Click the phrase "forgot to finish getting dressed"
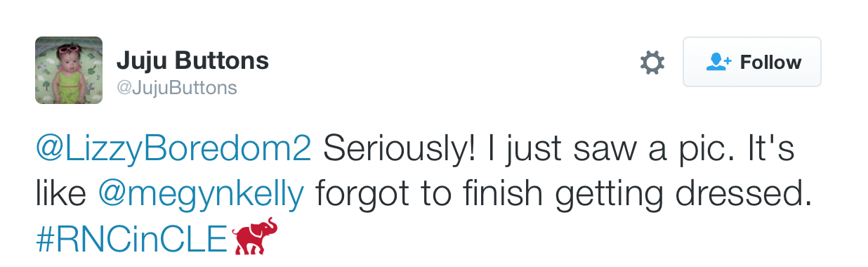868x267 pixels. click(x=560, y=194)
